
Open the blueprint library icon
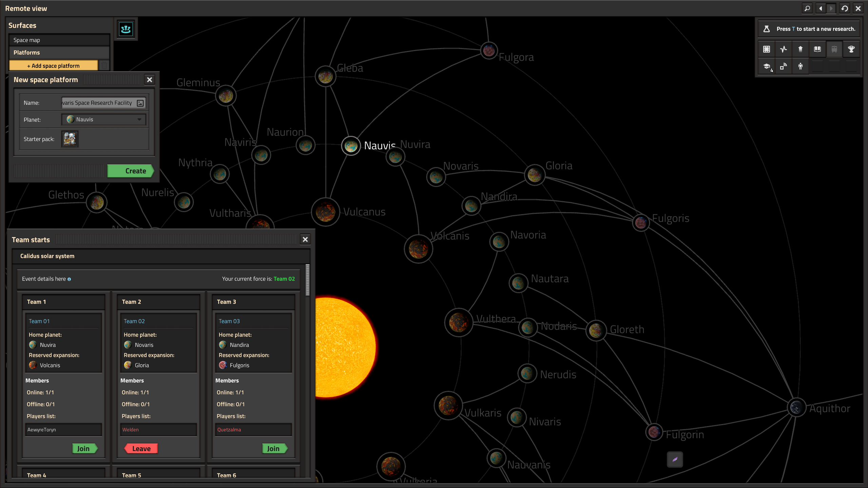tap(767, 49)
